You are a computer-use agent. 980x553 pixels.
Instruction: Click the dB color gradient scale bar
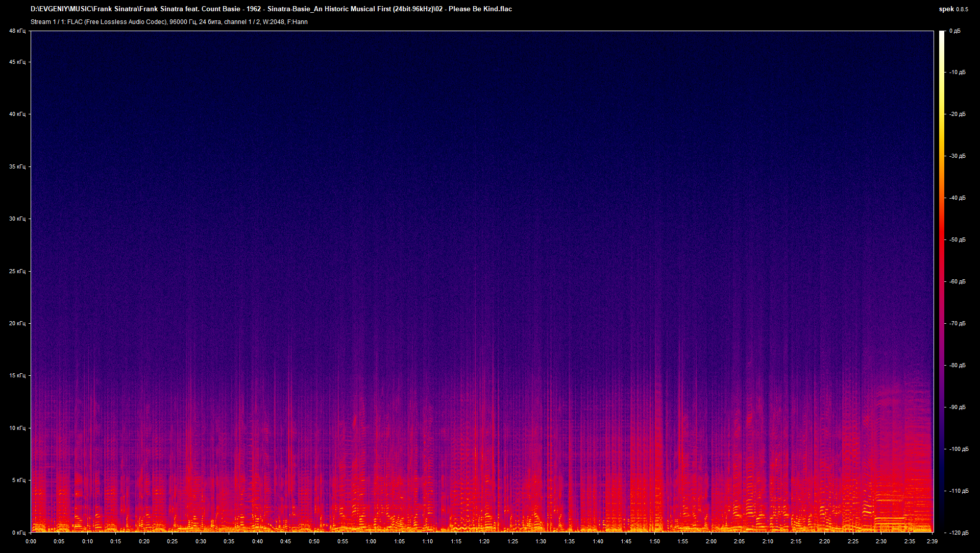(x=942, y=281)
